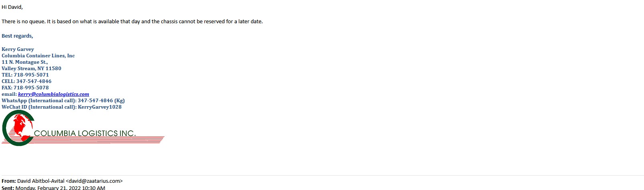Click the 'Best regards,' closing text
This screenshot has width=644, height=190.
(17, 36)
